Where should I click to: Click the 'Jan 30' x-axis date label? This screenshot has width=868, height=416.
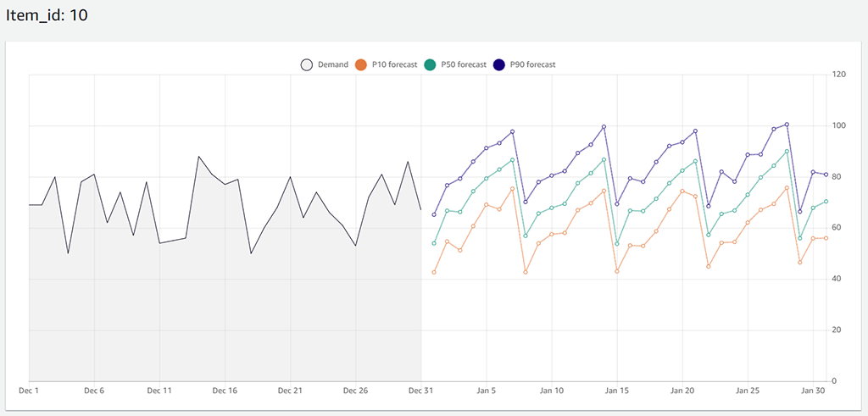pyautogui.click(x=813, y=391)
